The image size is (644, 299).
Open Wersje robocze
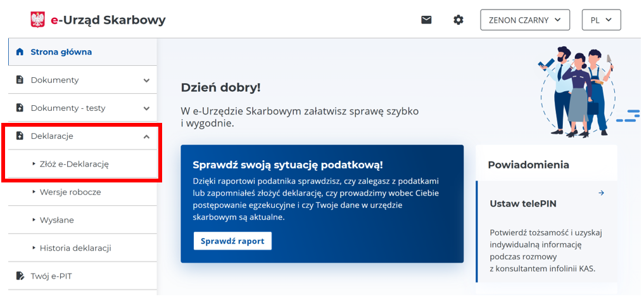pos(82,192)
